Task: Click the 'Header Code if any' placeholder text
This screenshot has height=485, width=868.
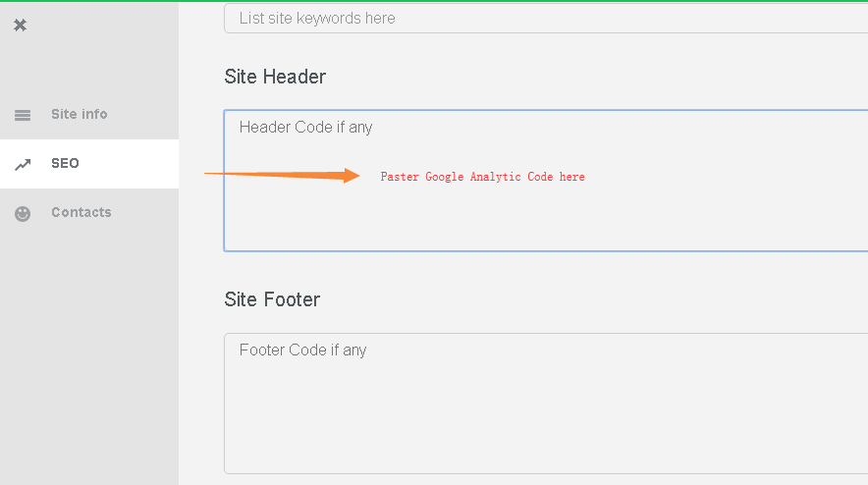Action: coord(306,128)
